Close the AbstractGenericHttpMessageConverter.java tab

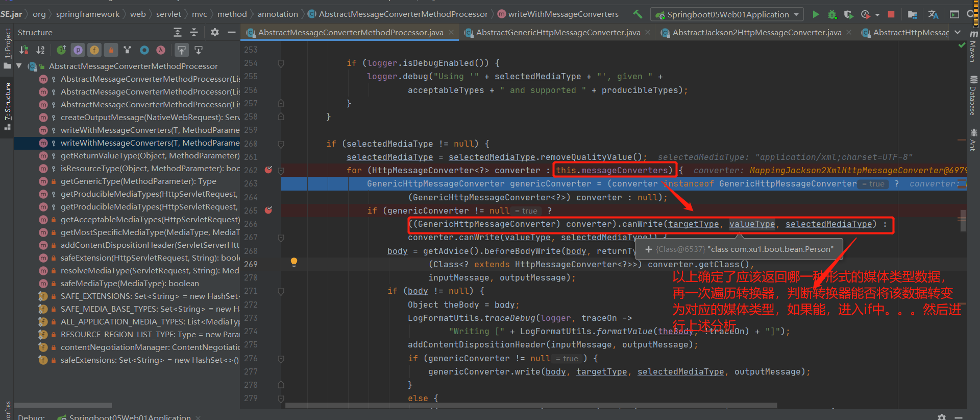(648, 32)
